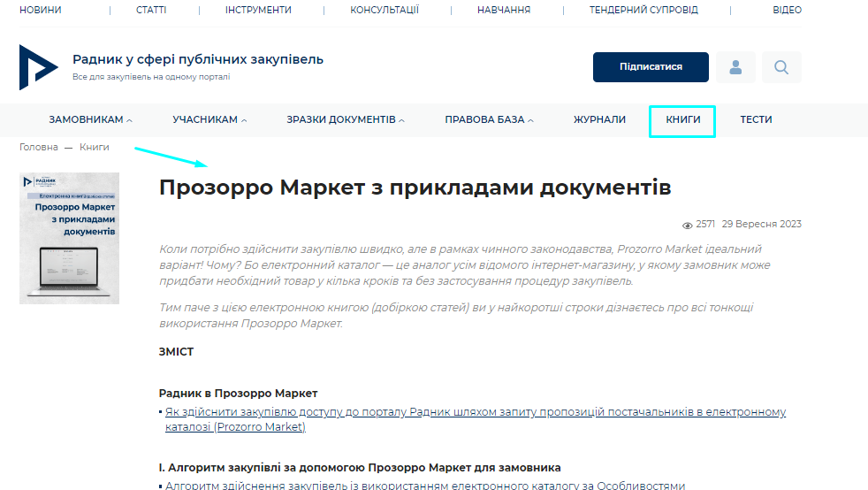This screenshot has width=868, height=490.
Task: Click the Прозорро Маркет book cover thumbnail
Action: tap(69, 238)
